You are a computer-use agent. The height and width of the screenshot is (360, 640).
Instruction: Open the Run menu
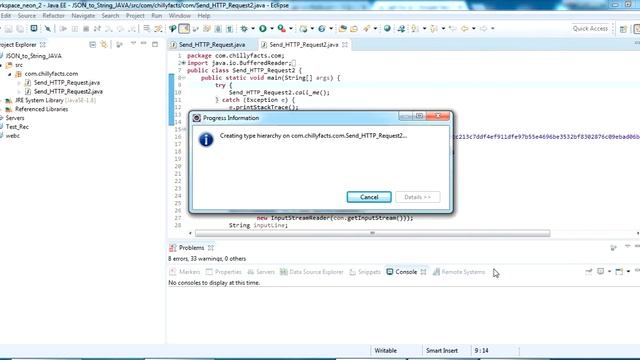[x=157, y=16]
